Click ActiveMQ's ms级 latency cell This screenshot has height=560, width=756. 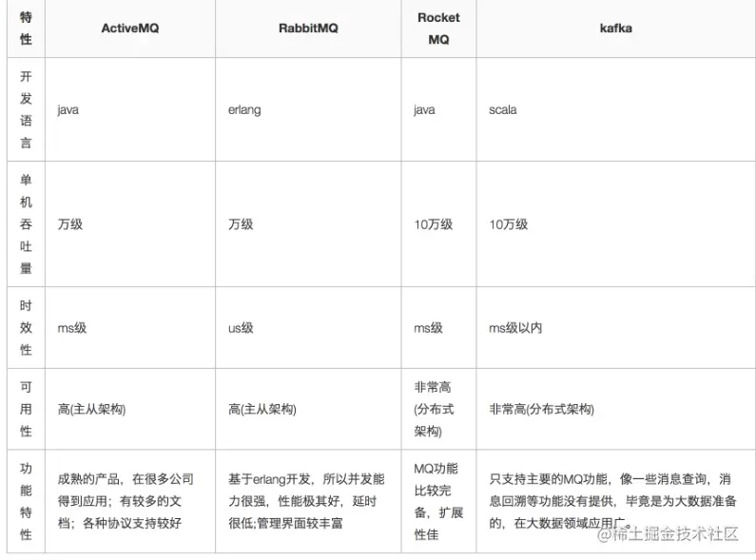(130, 328)
